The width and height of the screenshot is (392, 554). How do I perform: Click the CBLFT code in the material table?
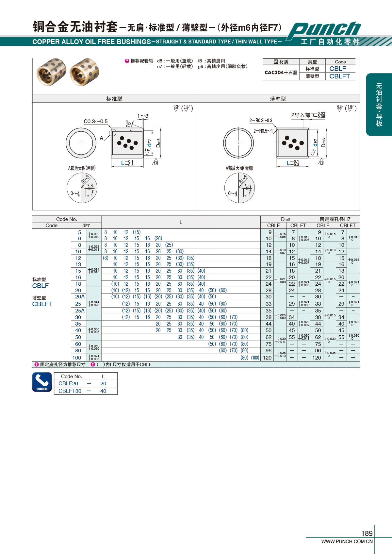[x=340, y=76]
